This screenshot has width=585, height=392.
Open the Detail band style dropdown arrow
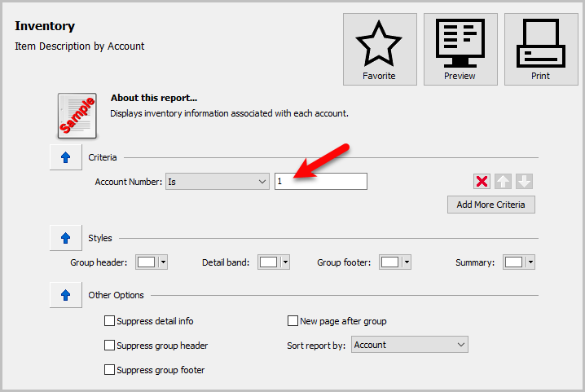pyautogui.click(x=285, y=262)
